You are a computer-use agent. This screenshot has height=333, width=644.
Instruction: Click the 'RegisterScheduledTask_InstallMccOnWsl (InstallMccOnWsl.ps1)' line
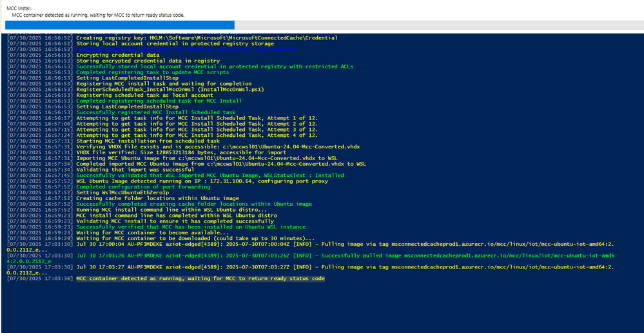170,90
